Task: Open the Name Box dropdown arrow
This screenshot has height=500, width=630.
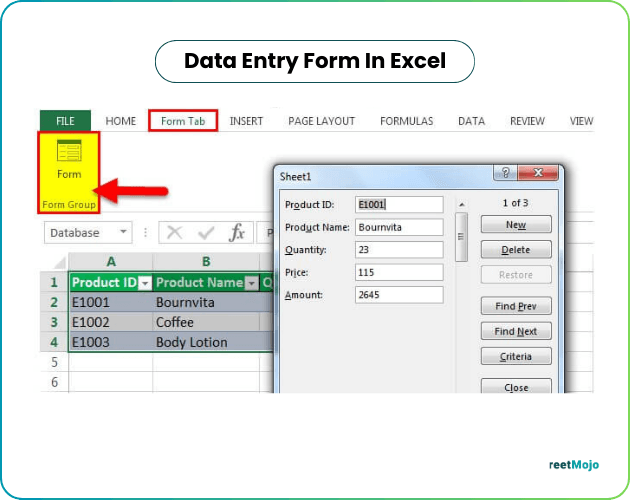Action: pyautogui.click(x=123, y=232)
